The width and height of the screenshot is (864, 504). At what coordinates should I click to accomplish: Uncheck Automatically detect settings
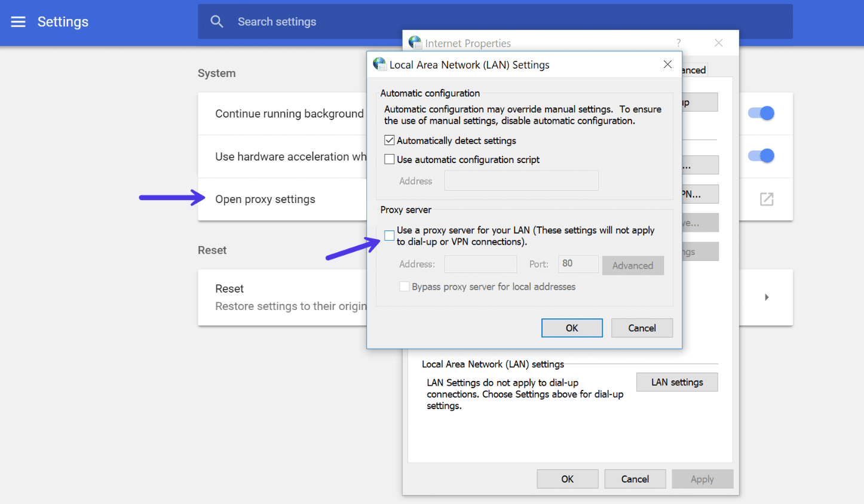[389, 140]
